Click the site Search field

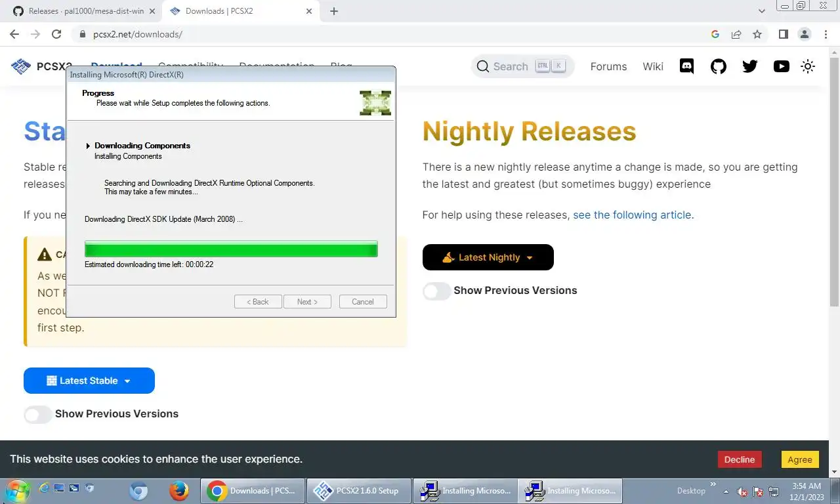[x=522, y=66]
